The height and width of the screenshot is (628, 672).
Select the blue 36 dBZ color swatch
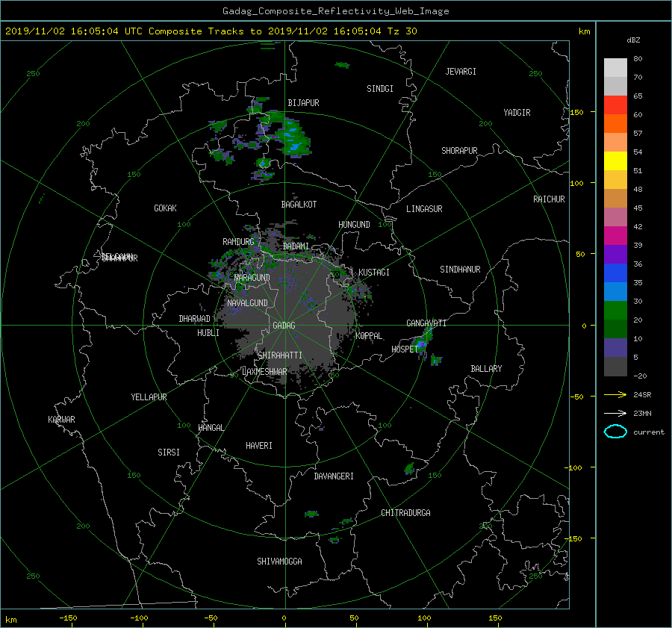point(615,273)
